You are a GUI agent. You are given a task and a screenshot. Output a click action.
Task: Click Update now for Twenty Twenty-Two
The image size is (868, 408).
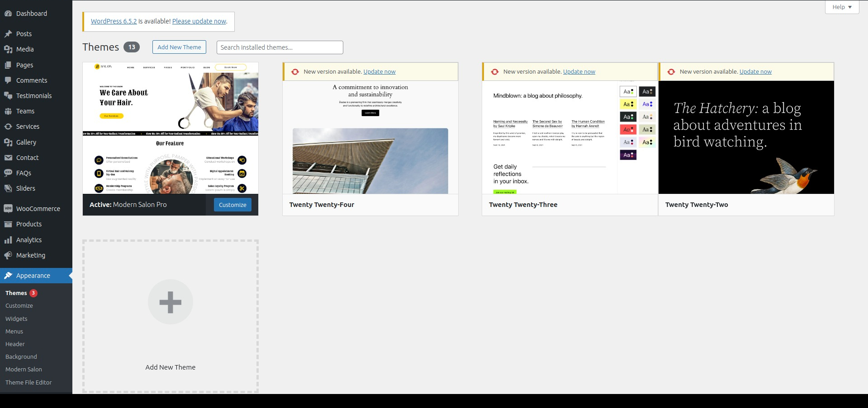click(x=755, y=72)
